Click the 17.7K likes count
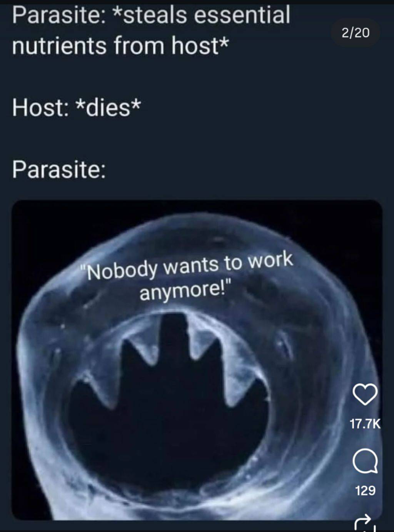Image resolution: width=394 pixels, height=532 pixels. tap(365, 424)
